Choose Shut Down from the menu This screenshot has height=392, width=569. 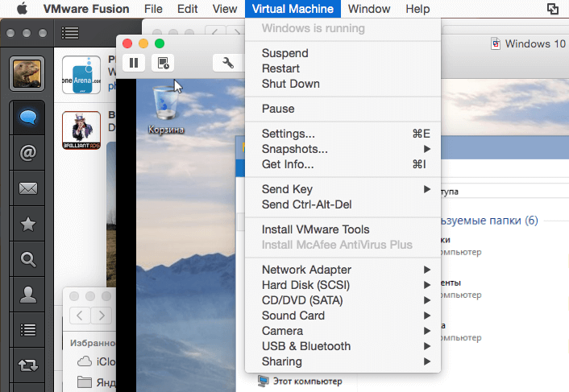(343, 84)
